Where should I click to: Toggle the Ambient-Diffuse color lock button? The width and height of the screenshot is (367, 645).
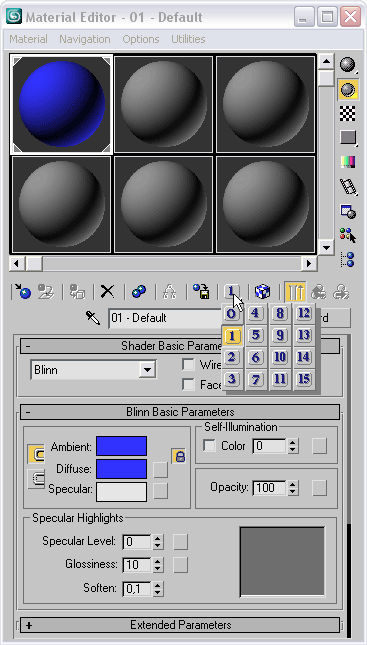coord(36,454)
